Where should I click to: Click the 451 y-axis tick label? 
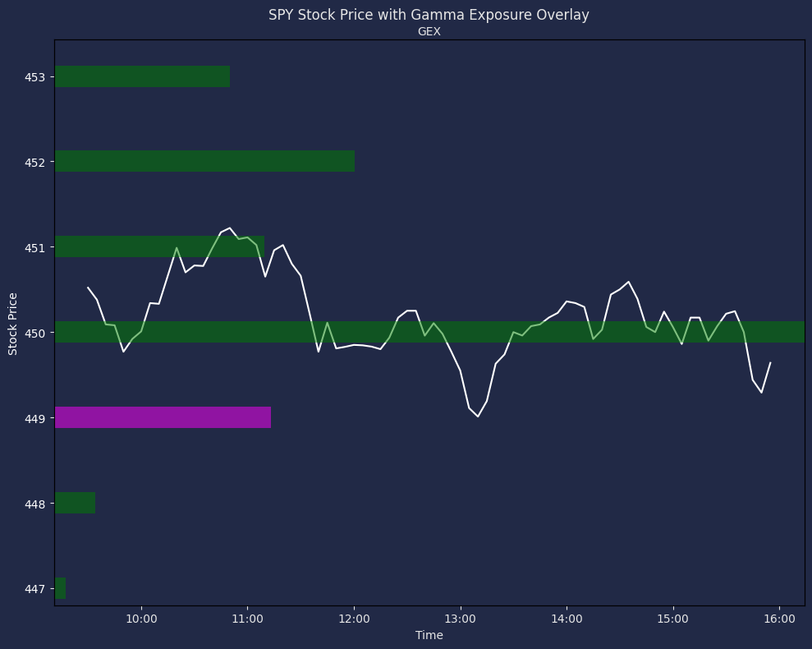tap(34, 248)
